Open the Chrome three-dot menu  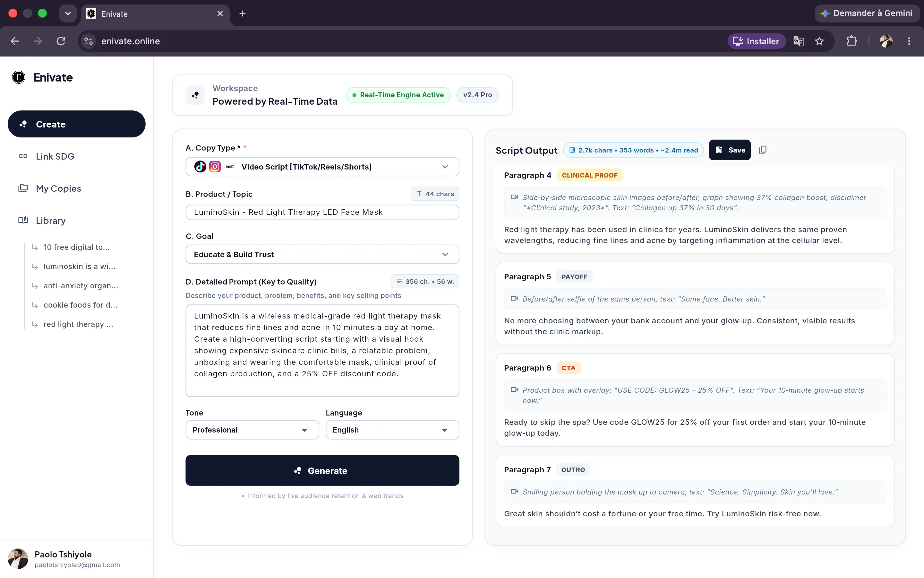(909, 41)
